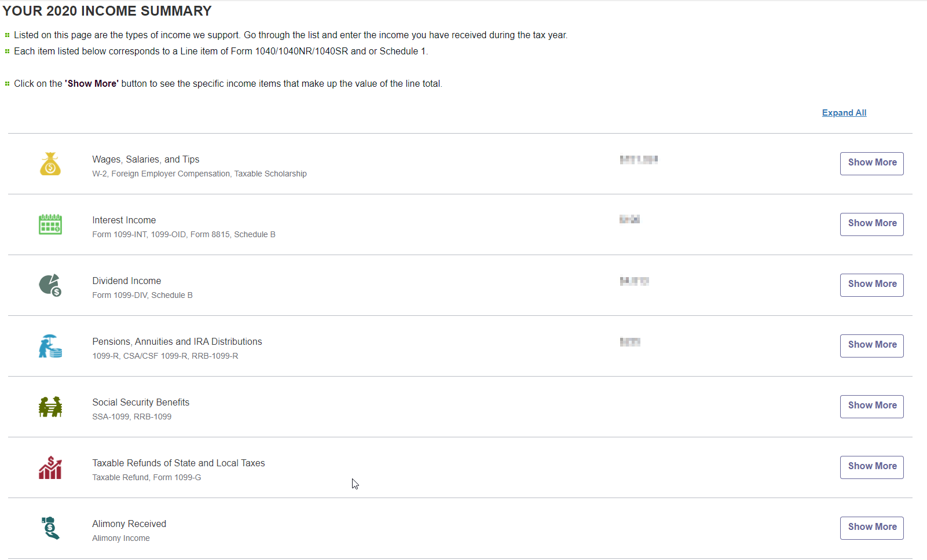Click the blurred Pensions amount value
The image size is (927, 560).
pyautogui.click(x=630, y=342)
